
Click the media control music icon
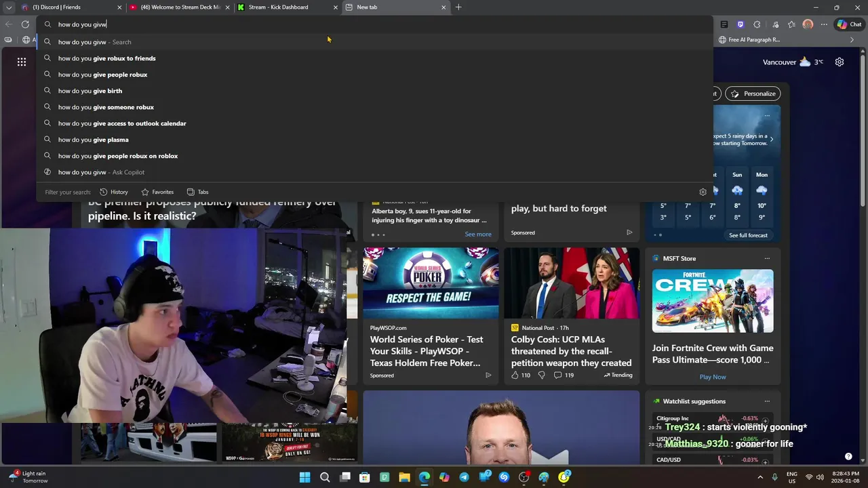774,24
